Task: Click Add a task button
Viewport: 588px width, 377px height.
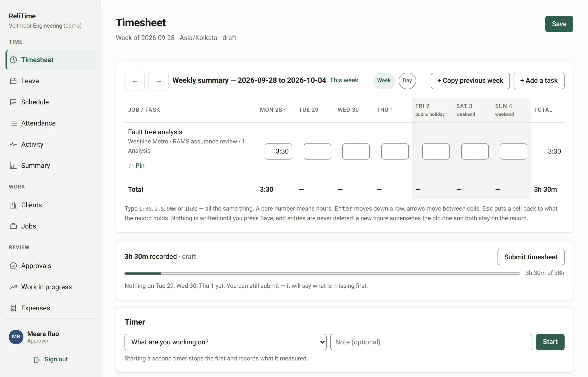Action: pyautogui.click(x=539, y=81)
